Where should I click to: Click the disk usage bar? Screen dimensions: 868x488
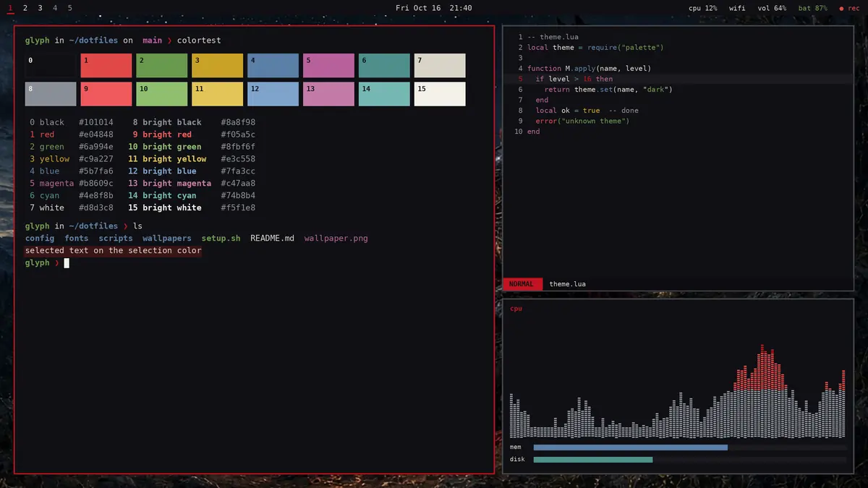[690, 460]
